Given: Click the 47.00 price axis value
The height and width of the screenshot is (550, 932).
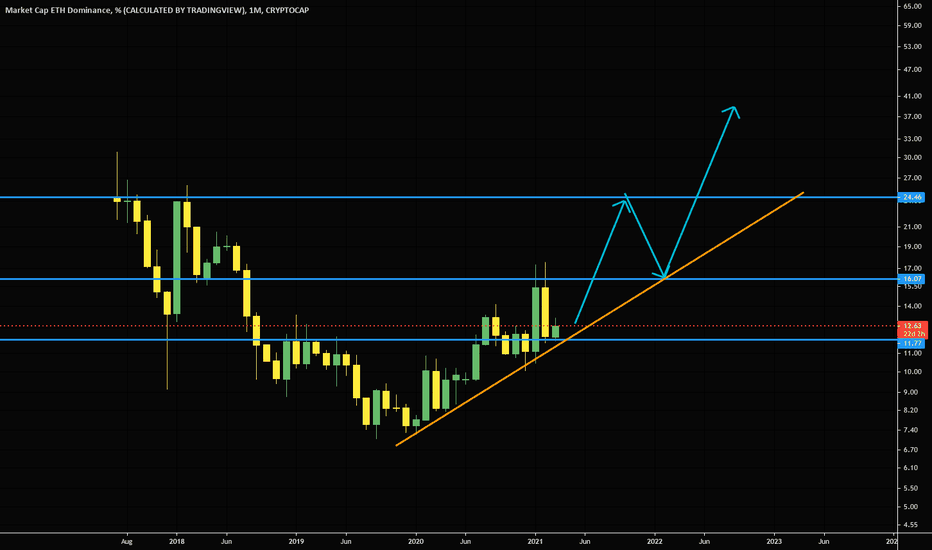Looking at the screenshot, I should (x=912, y=70).
